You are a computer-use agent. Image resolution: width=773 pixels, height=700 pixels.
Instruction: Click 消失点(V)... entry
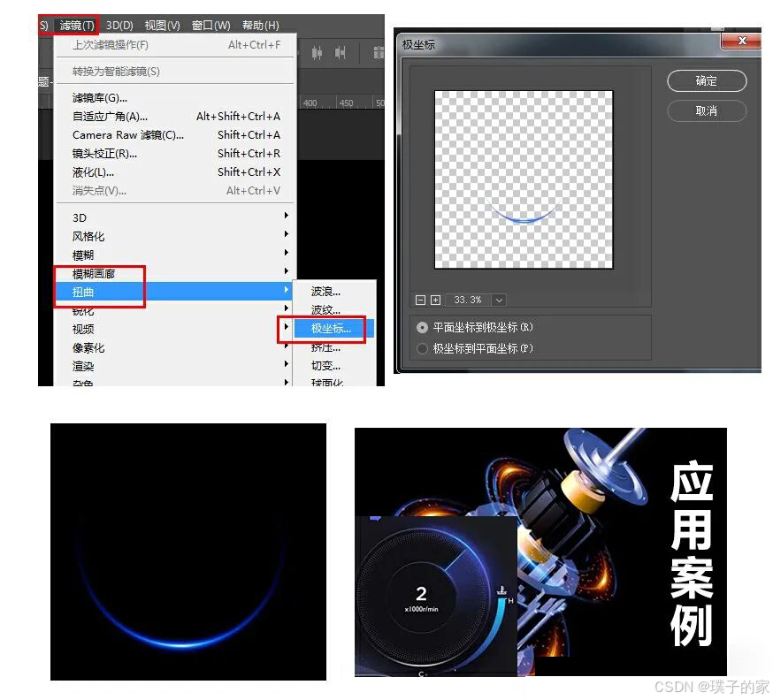point(175,191)
